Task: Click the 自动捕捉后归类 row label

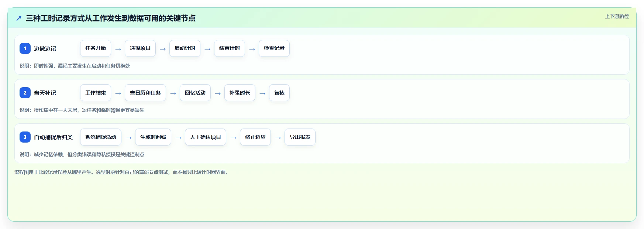Action: click(54, 137)
